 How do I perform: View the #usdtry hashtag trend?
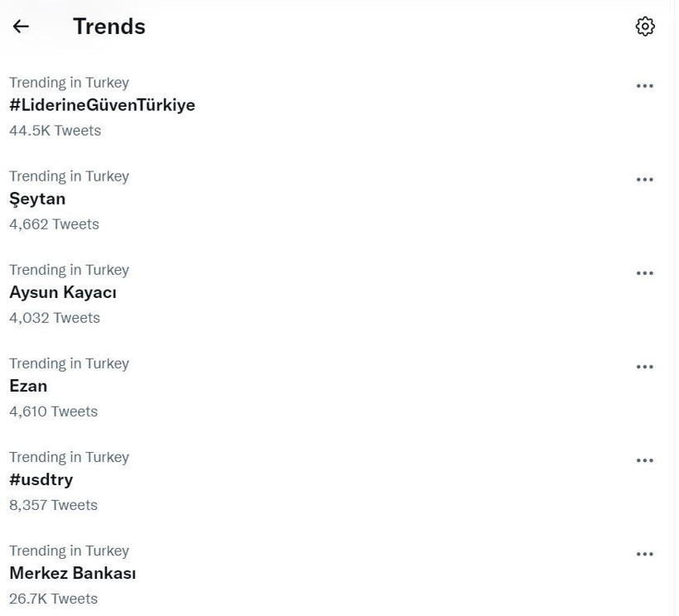click(x=41, y=479)
